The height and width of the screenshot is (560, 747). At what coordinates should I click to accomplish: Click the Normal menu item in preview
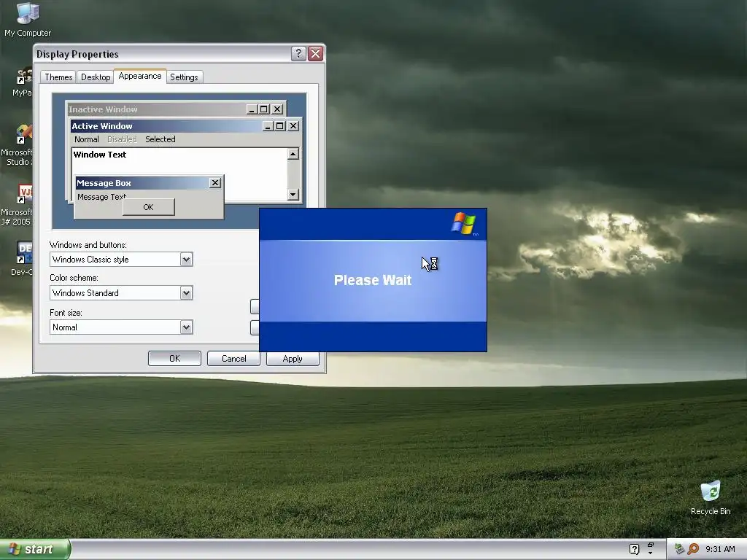[86, 139]
